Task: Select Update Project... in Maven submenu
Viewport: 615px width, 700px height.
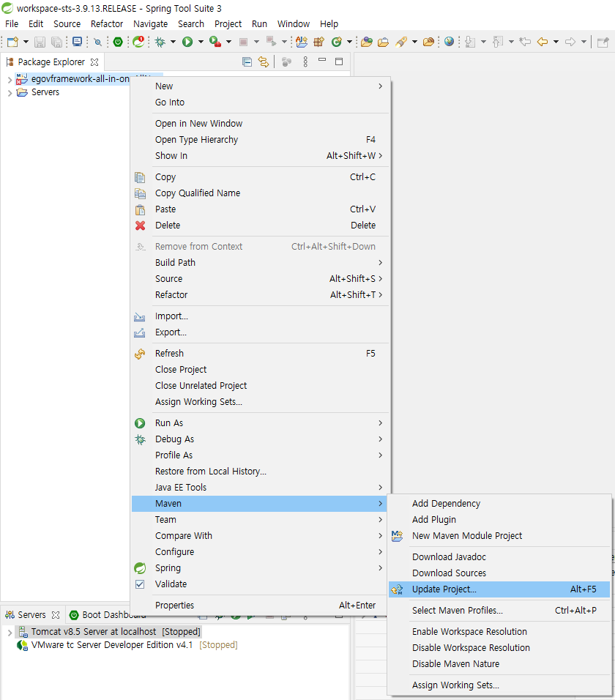Action: point(444,589)
